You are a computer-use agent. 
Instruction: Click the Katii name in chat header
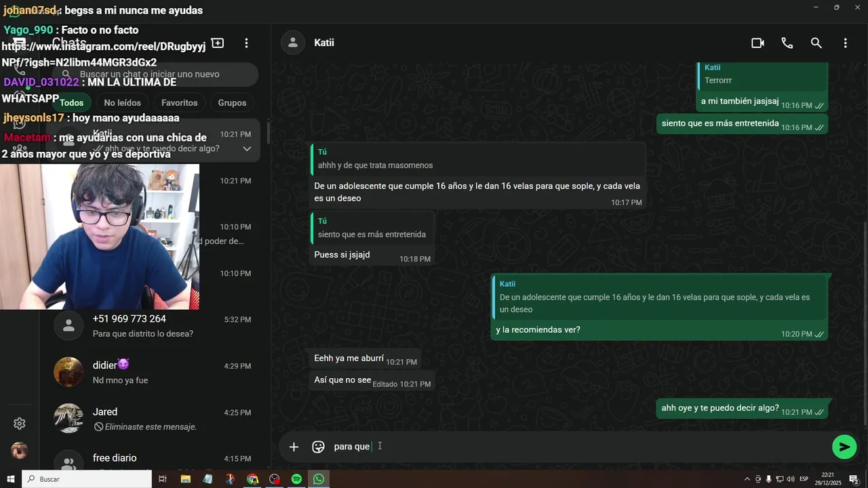(324, 43)
